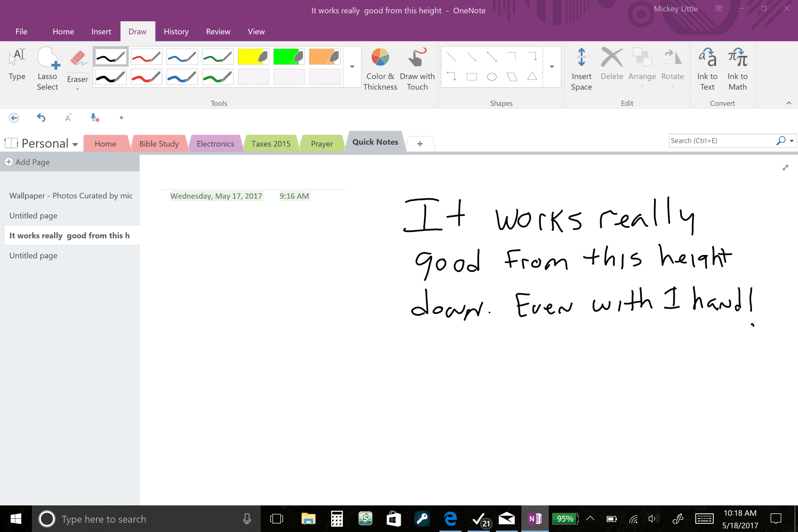Screen dimensions: 798x532
Task: Select the yellow highlighter
Action: [x=253, y=57]
